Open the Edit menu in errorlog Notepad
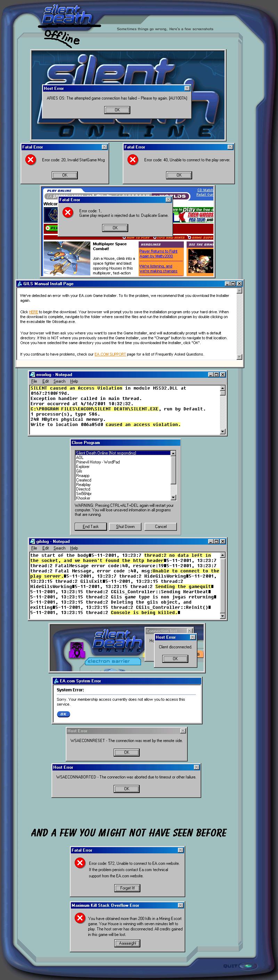Image resolution: width=278 pixels, height=980 pixels. (x=46, y=381)
